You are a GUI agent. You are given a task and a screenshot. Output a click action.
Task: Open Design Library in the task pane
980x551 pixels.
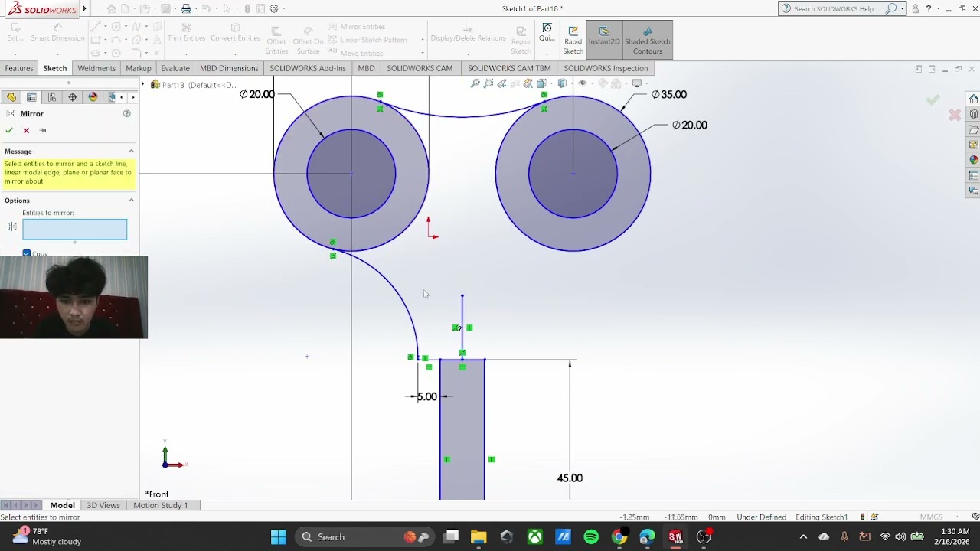[x=973, y=114]
